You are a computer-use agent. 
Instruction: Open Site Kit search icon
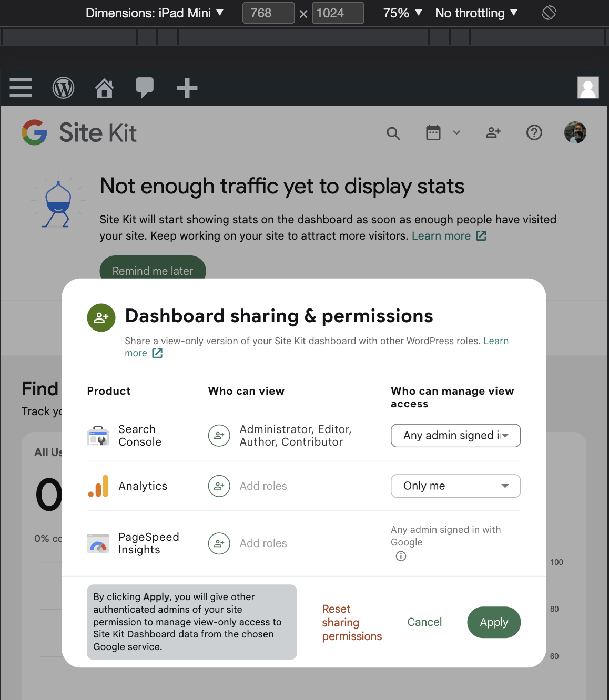[x=393, y=133]
